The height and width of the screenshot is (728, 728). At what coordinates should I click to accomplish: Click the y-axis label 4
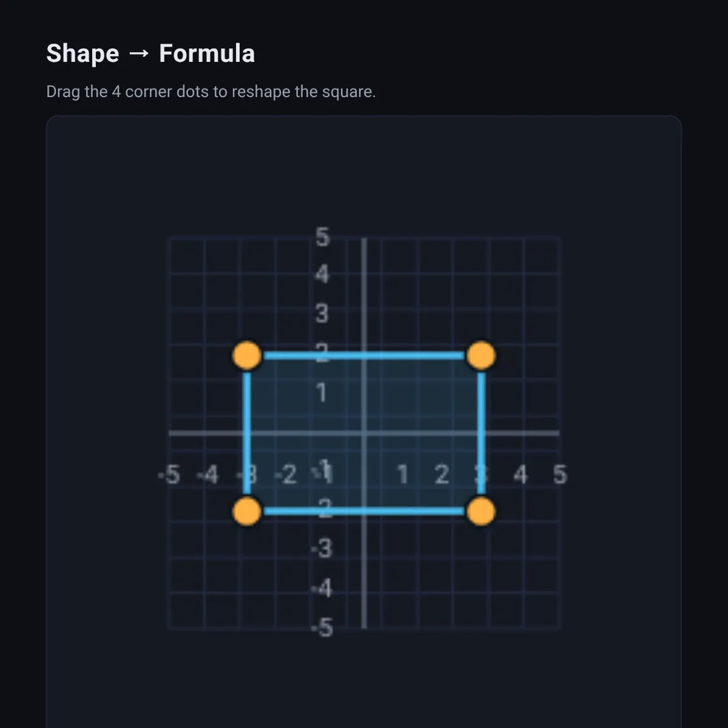click(322, 275)
